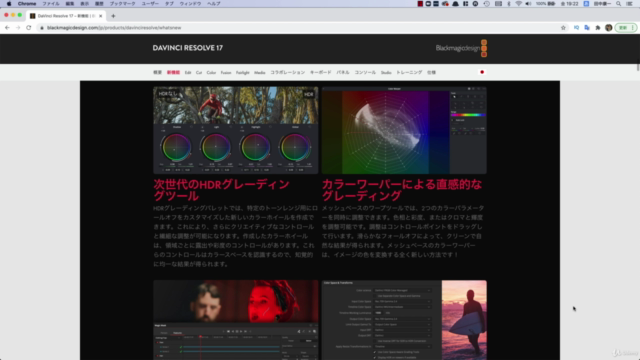Click the Chrome forward arrow
Screen dimensions: 640x360
tap(18, 28)
